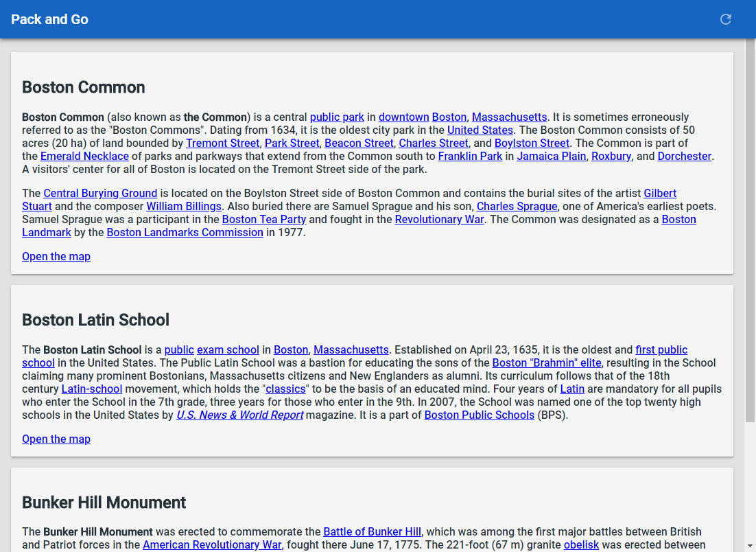Viewport: 756px width, 552px height.
Task: Click the 'exam school' link
Action: coord(228,350)
